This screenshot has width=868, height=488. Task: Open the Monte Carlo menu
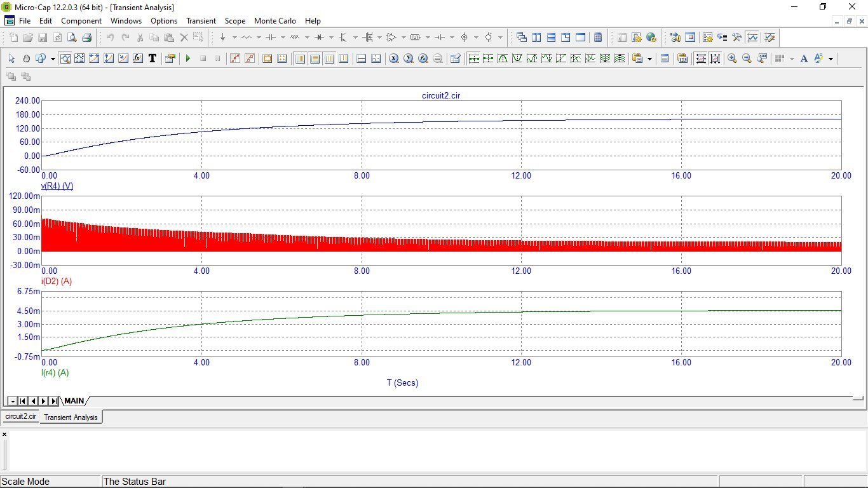tap(275, 21)
